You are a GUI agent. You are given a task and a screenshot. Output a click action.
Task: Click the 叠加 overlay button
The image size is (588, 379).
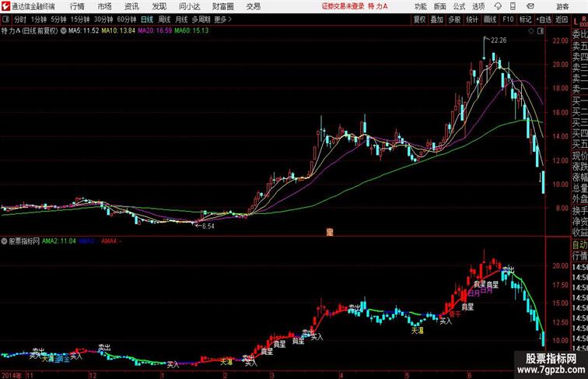(x=436, y=19)
